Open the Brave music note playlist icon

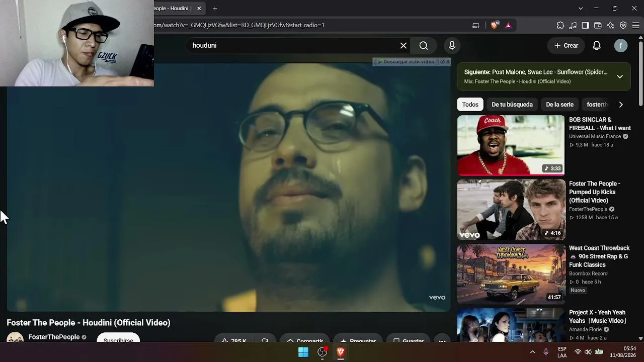(573, 25)
